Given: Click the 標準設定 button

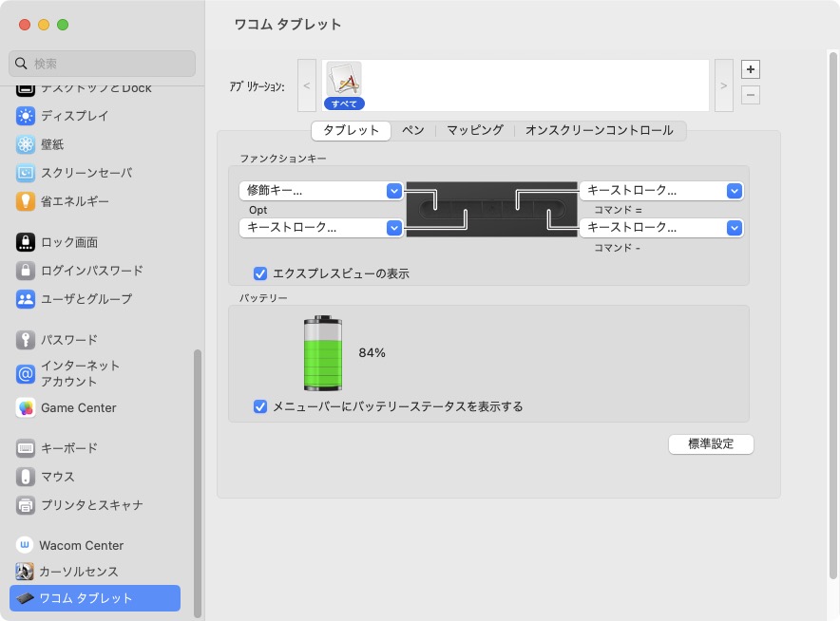Looking at the screenshot, I should [x=711, y=443].
